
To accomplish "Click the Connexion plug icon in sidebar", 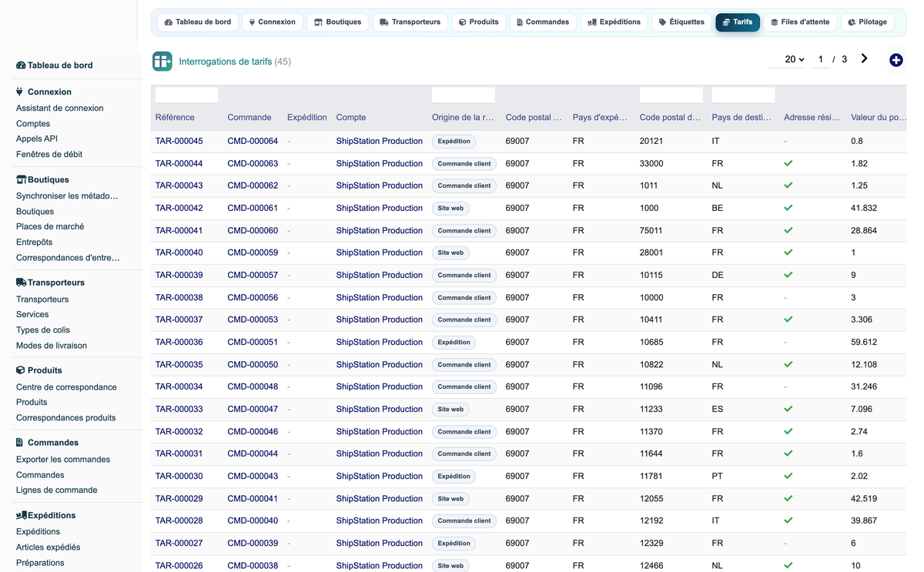I will [x=20, y=92].
